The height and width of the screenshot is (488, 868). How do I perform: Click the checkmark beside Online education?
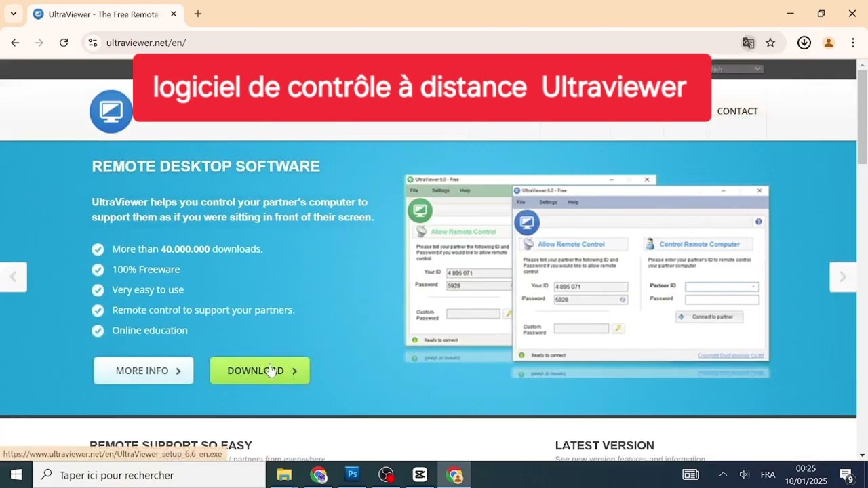point(98,331)
